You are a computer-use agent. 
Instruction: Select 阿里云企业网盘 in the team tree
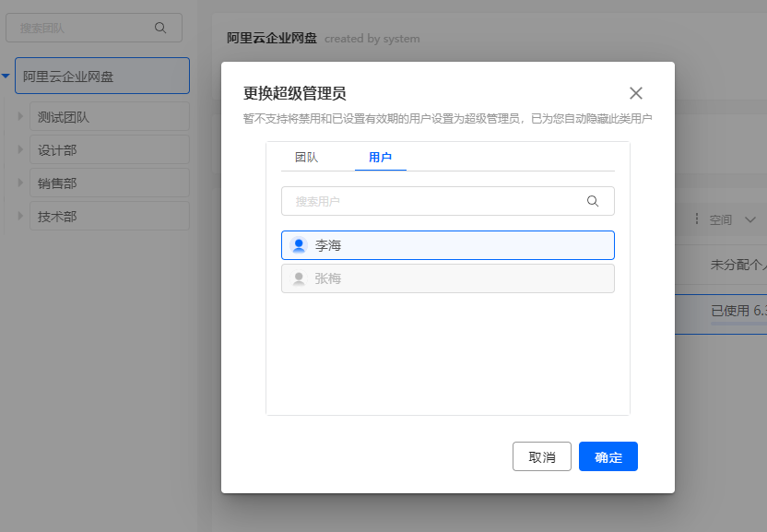pos(102,76)
